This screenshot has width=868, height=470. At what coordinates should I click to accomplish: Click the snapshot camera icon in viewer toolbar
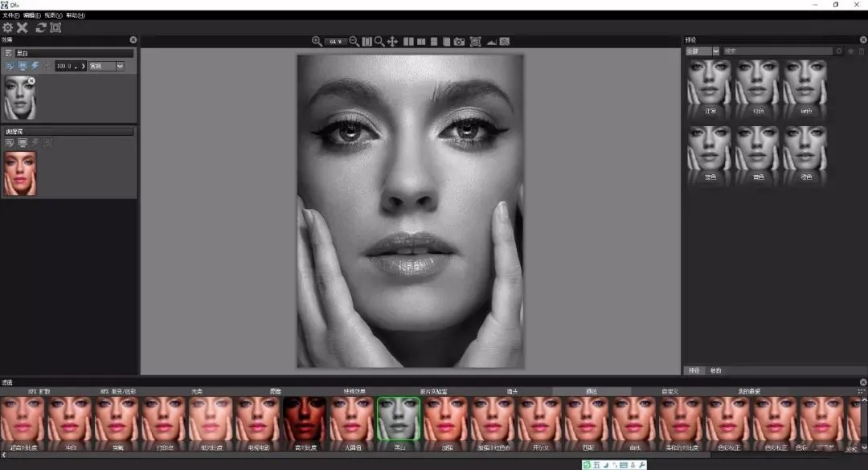coord(460,42)
